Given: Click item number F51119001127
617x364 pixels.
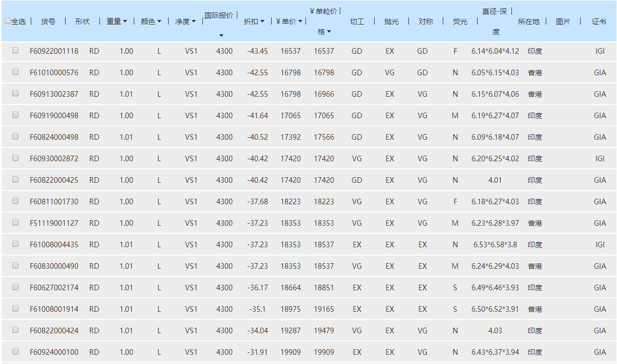Looking at the screenshot, I should 54,223.
